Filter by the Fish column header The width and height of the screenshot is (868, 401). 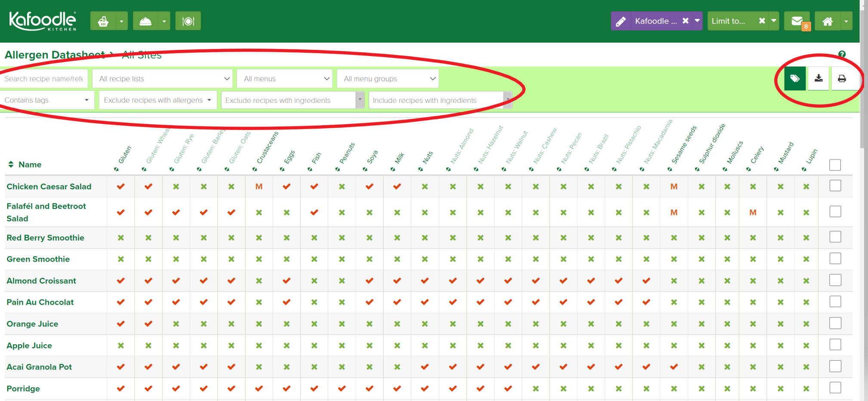[316, 158]
